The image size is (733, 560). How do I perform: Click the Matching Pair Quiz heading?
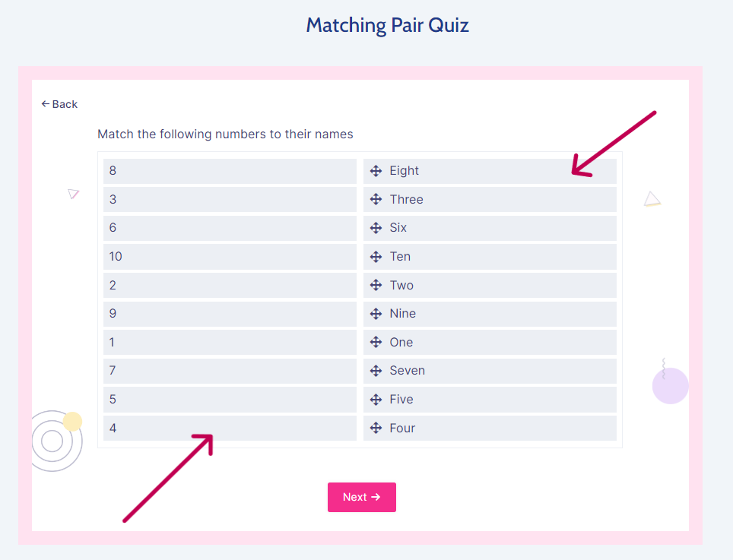[x=387, y=25]
